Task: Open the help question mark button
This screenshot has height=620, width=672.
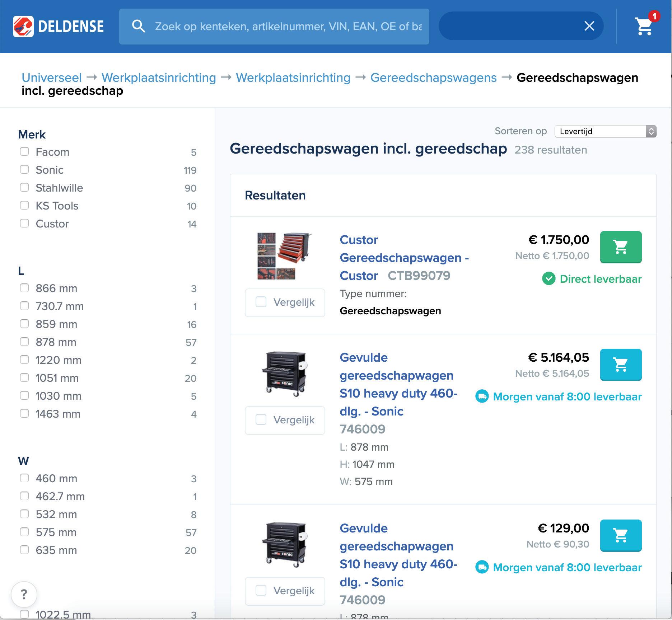Action: [24, 595]
